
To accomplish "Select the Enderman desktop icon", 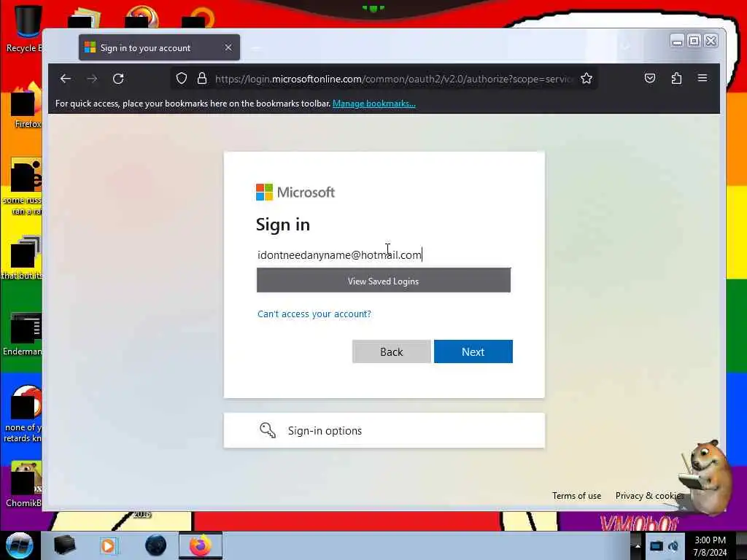I will (x=23, y=333).
